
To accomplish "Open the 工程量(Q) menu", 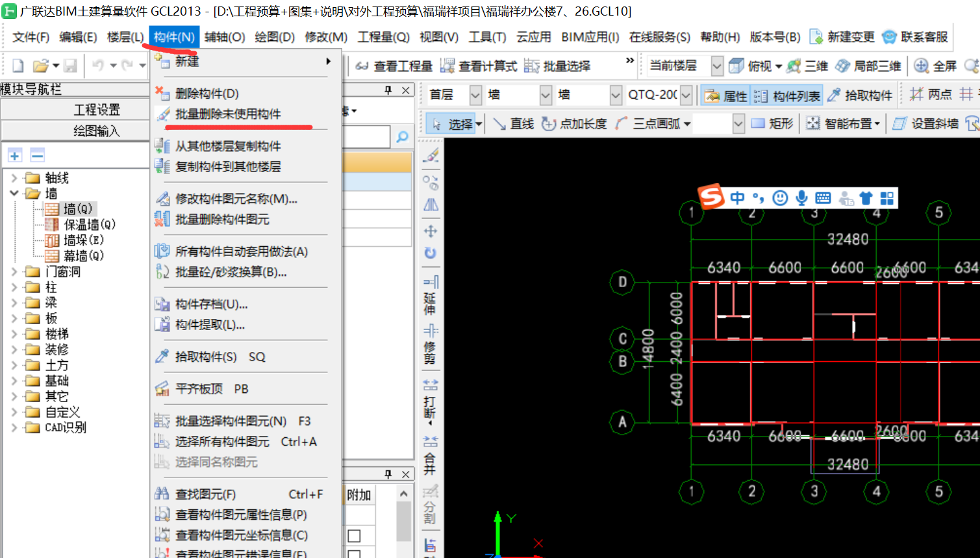I will 383,37.
